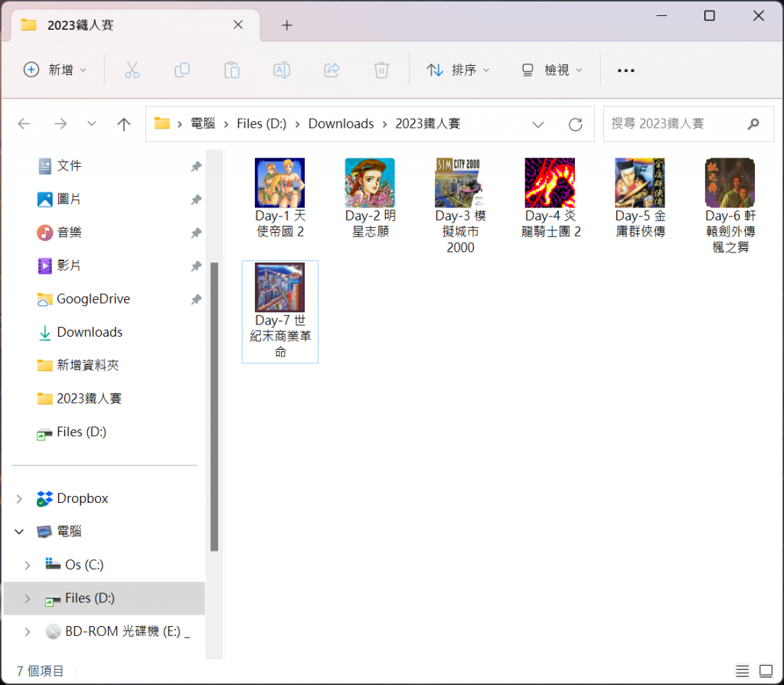Click Files (D:) in address breadcrumb
Viewport: 784px width, 685px height.
[262, 123]
